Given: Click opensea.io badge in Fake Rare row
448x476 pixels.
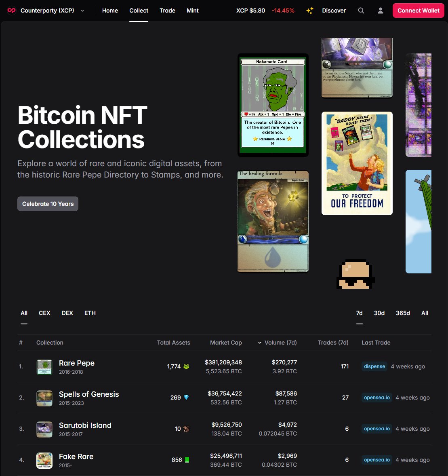Looking at the screenshot, I should pos(377,459).
